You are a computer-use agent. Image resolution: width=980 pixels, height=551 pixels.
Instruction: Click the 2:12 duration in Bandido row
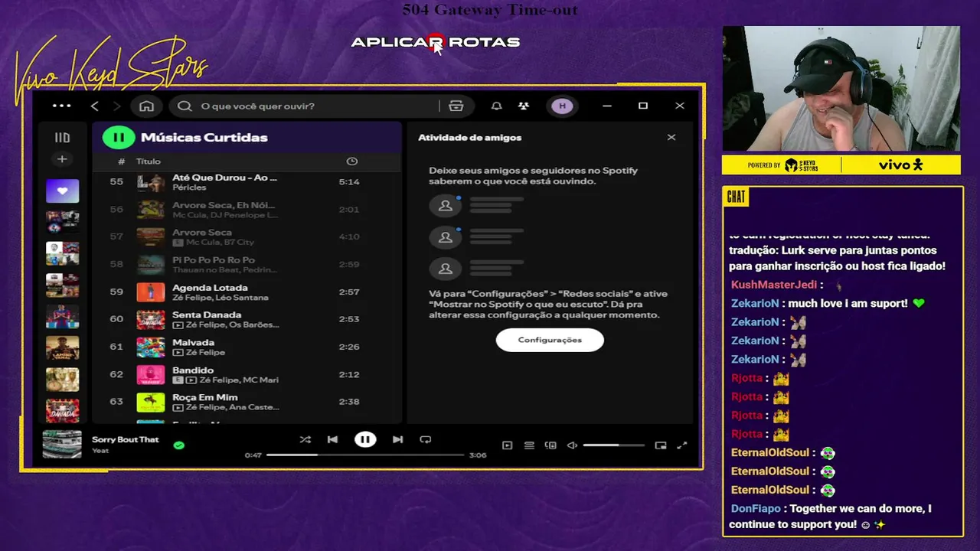coord(349,374)
